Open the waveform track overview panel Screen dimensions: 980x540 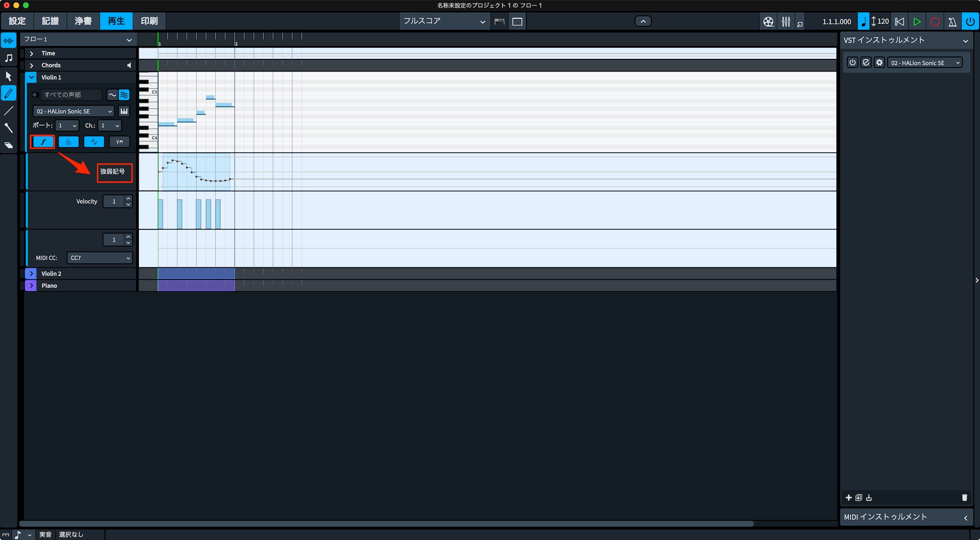(x=9, y=41)
